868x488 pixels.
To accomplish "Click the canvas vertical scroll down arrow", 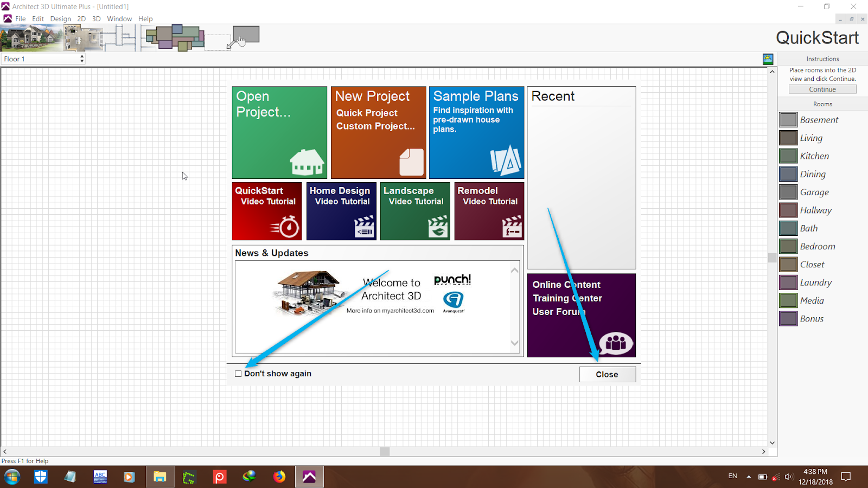I will click(773, 443).
